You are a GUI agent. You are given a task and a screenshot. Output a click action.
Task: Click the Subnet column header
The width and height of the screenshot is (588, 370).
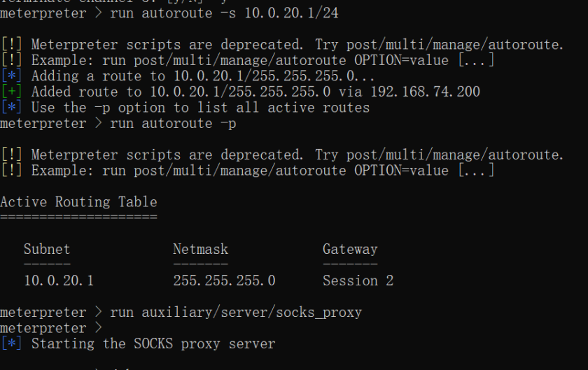tap(47, 249)
